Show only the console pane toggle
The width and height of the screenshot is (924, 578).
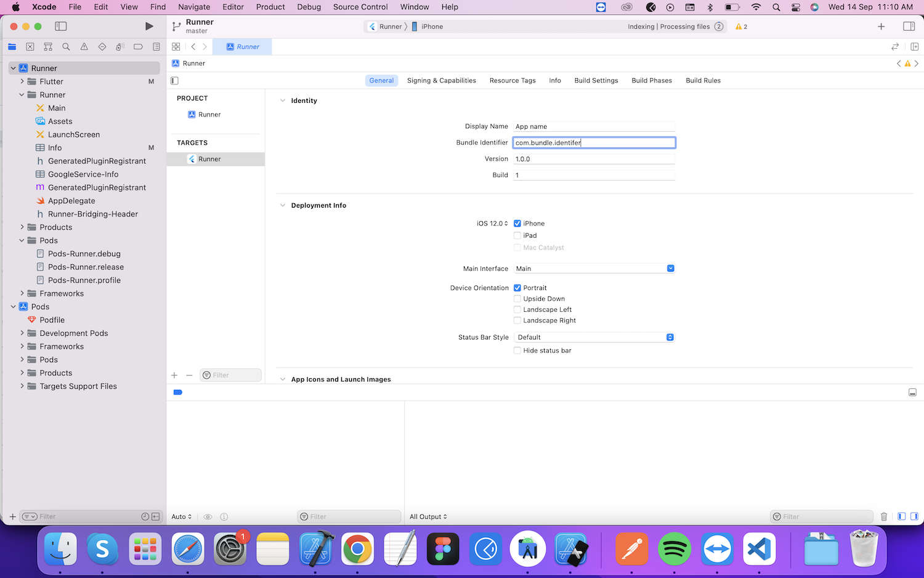(915, 516)
